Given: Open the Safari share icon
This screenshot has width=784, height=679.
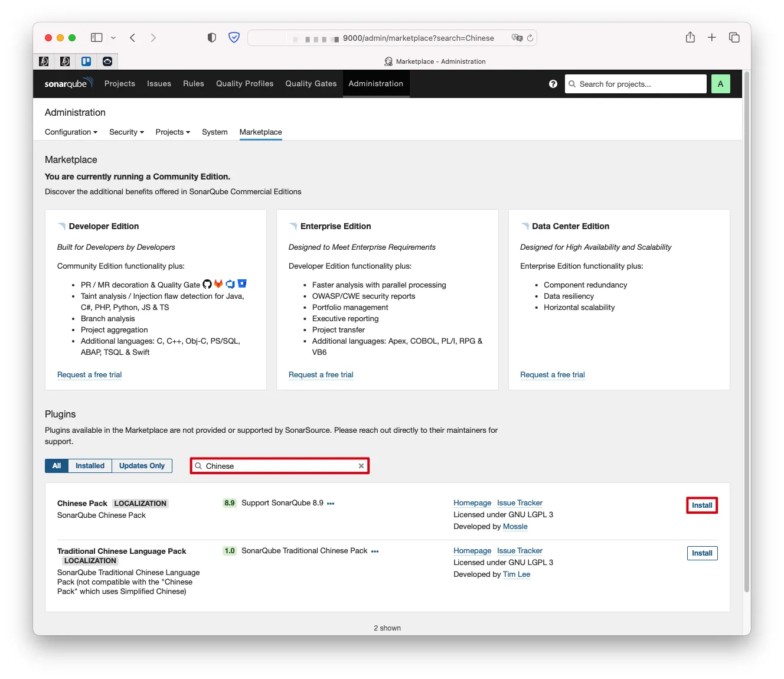Looking at the screenshot, I should [x=690, y=37].
